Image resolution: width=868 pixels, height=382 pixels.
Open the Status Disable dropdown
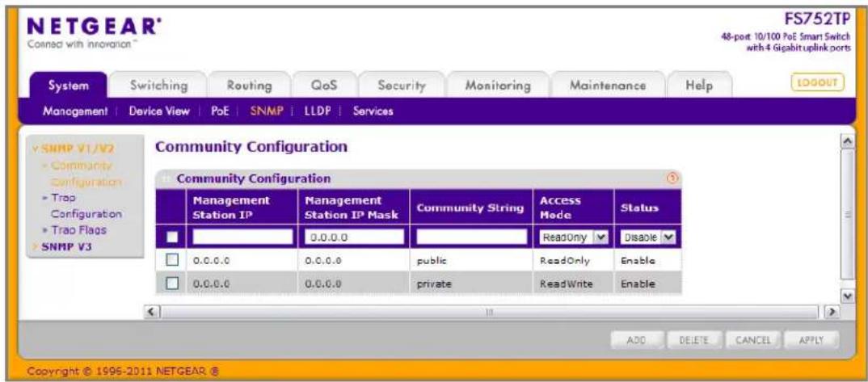pyautogui.click(x=647, y=237)
